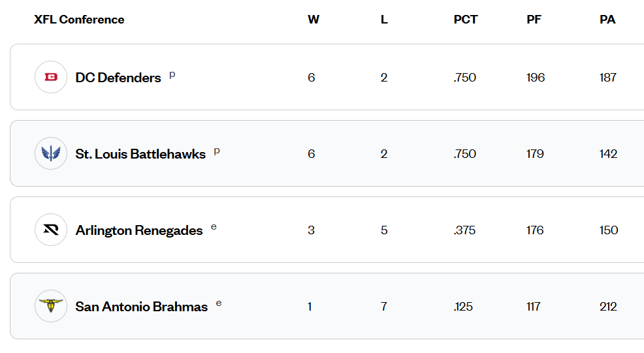Click the DC Defenders clinched 'p' marker
Viewport: 644px width, 353px height.
point(172,74)
